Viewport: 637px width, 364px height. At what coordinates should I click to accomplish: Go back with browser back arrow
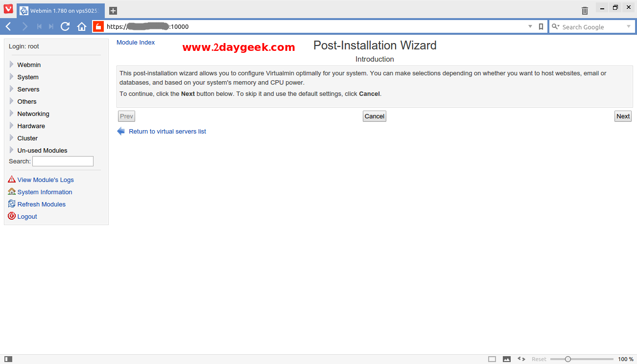tap(8, 26)
